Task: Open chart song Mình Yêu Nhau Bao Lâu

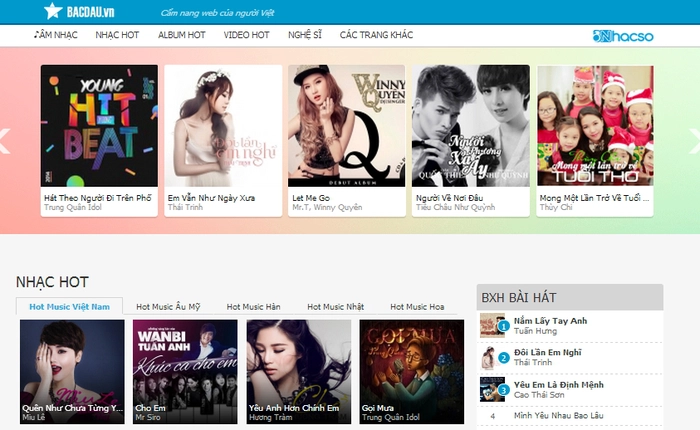Action: (558, 415)
